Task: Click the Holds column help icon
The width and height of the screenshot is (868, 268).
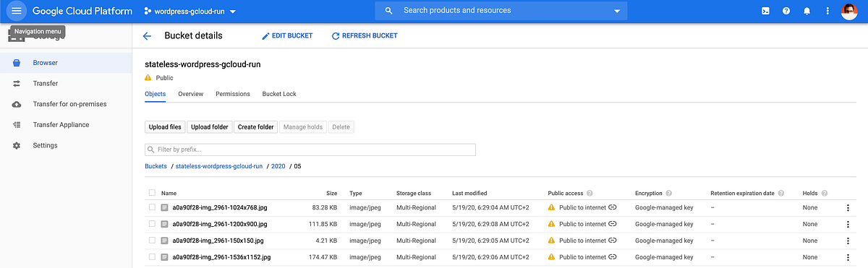Action: 824,194
